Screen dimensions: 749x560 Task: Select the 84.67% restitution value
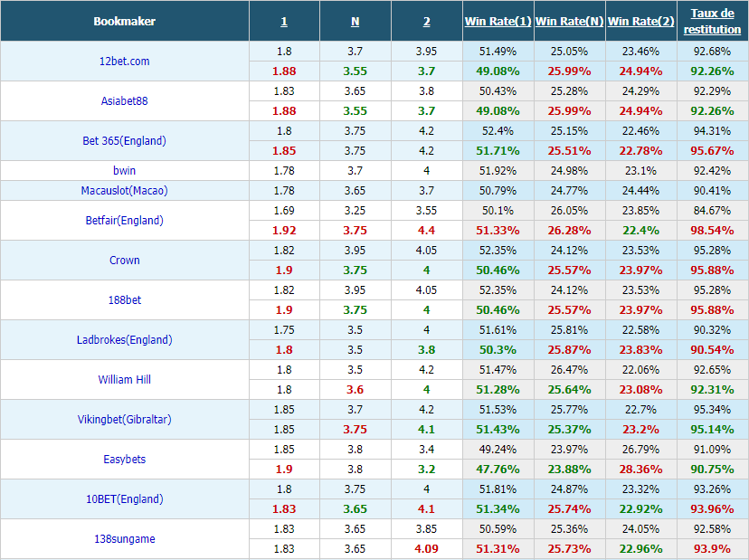(712, 211)
